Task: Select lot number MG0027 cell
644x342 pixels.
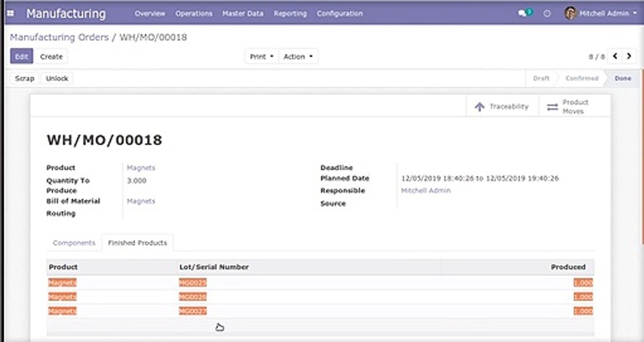Action: 192,311
